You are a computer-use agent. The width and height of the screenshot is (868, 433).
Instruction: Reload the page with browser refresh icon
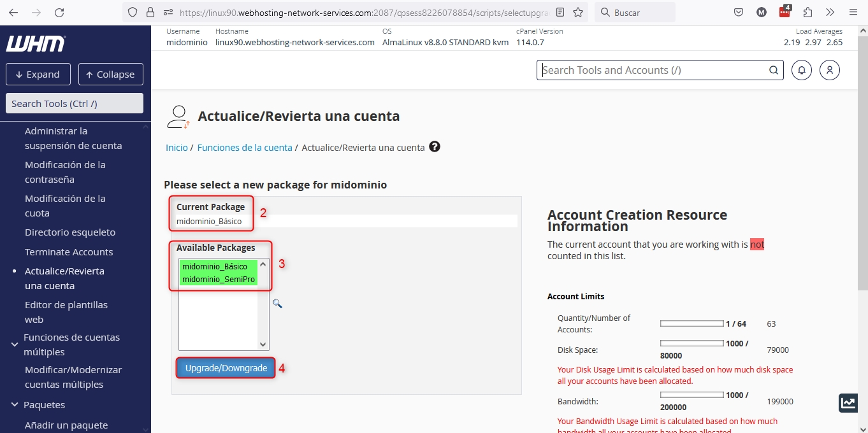(59, 12)
